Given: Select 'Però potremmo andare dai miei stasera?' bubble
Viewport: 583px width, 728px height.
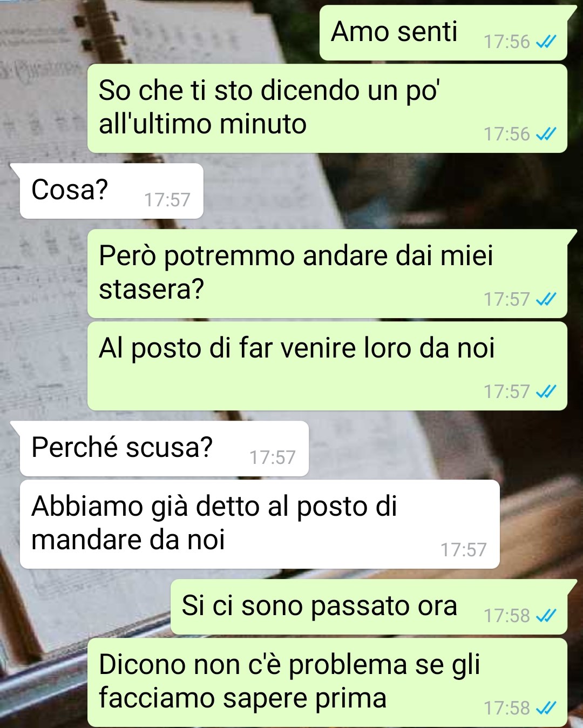Looking at the screenshot, I should tap(327, 274).
